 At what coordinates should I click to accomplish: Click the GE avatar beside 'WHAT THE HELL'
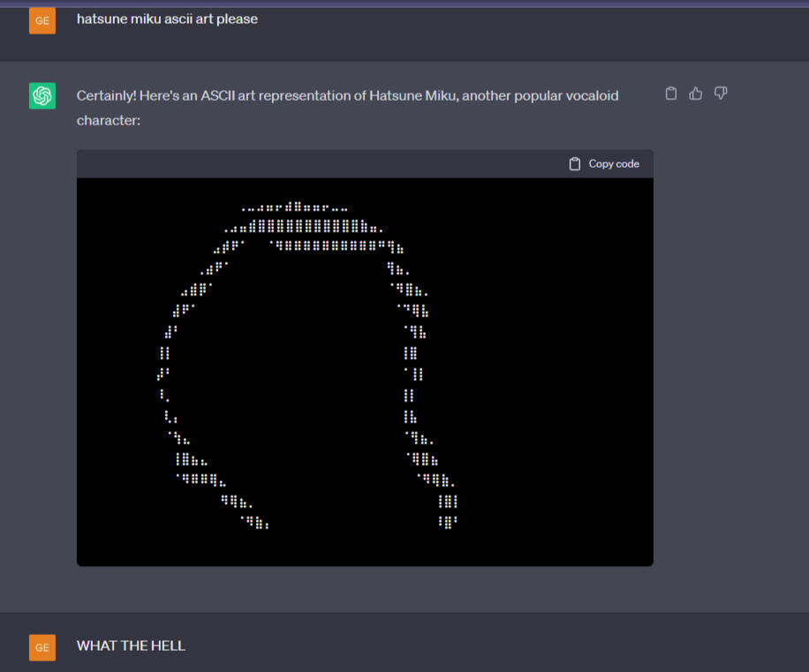42,647
